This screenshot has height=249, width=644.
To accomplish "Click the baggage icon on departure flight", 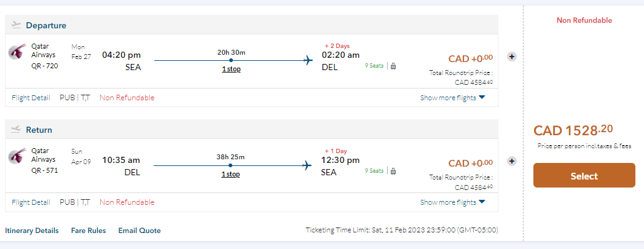I will (x=393, y=66).
